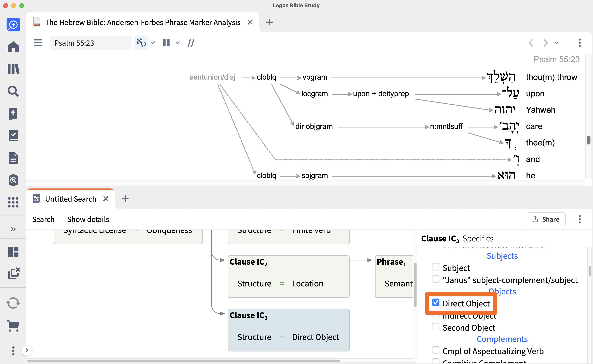The height and width of the screenshot is (364, 593).
Task: Click the "dir objgram" node label
Action: [314, 126]
